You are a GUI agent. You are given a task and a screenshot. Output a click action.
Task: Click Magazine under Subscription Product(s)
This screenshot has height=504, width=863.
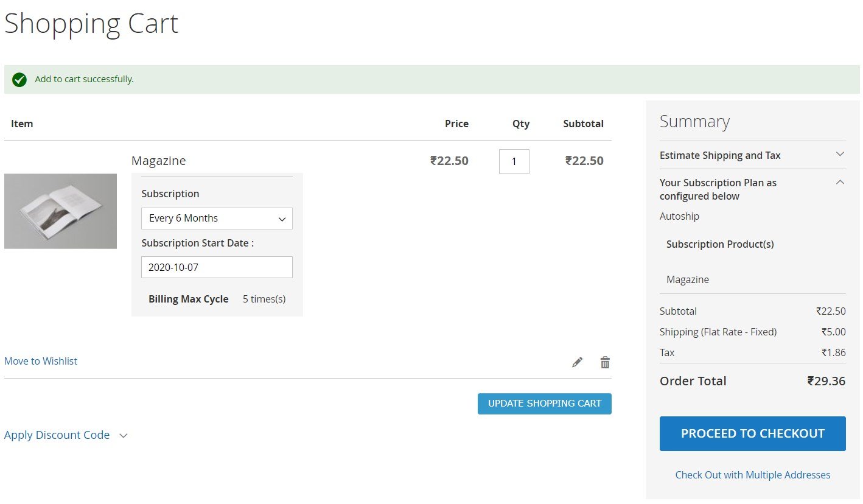coord(688,279)
